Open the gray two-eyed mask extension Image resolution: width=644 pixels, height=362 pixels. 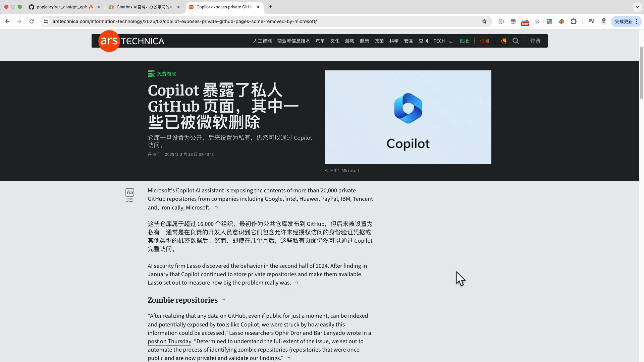pos(513,21)
